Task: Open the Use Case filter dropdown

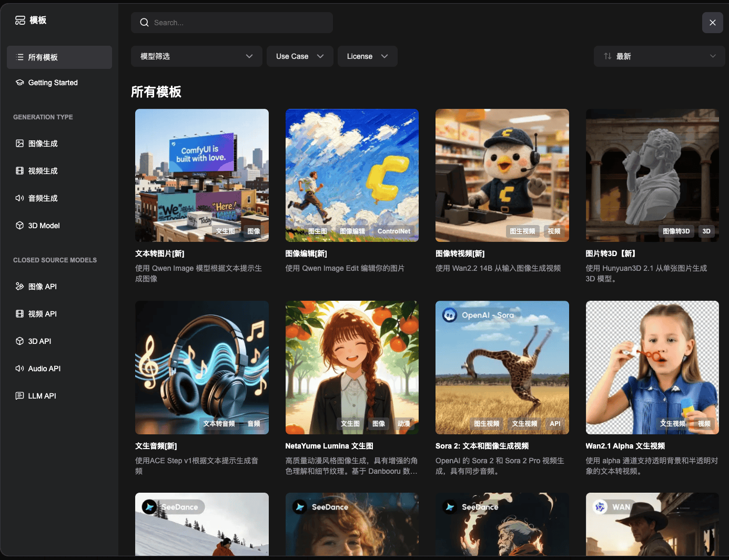Action: coord(300,56)
